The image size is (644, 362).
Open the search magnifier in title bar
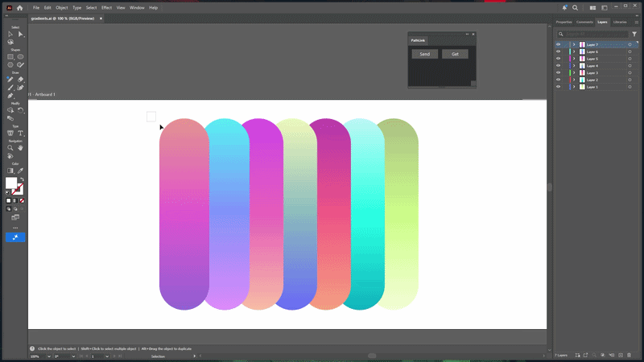(x=575, y=8)
